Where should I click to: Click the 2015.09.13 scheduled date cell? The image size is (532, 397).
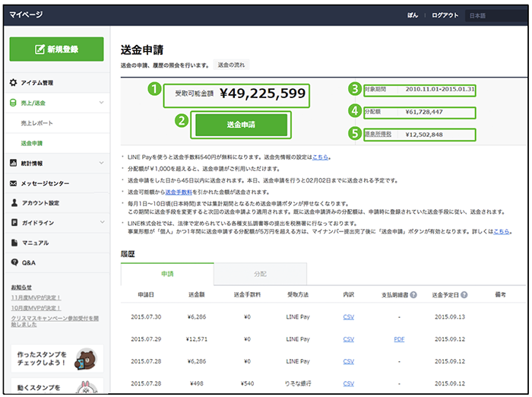click(x=450, y=317)
